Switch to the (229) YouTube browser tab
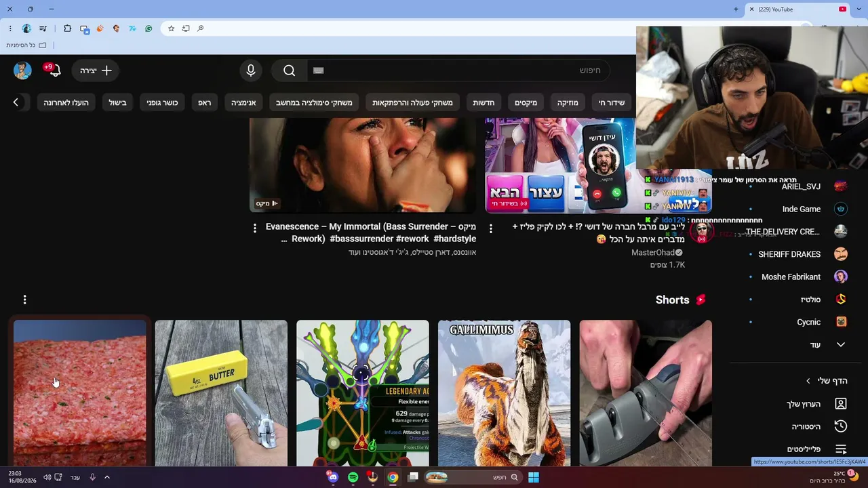The height and width of the screenshot is (488, 868). point(797,9)
